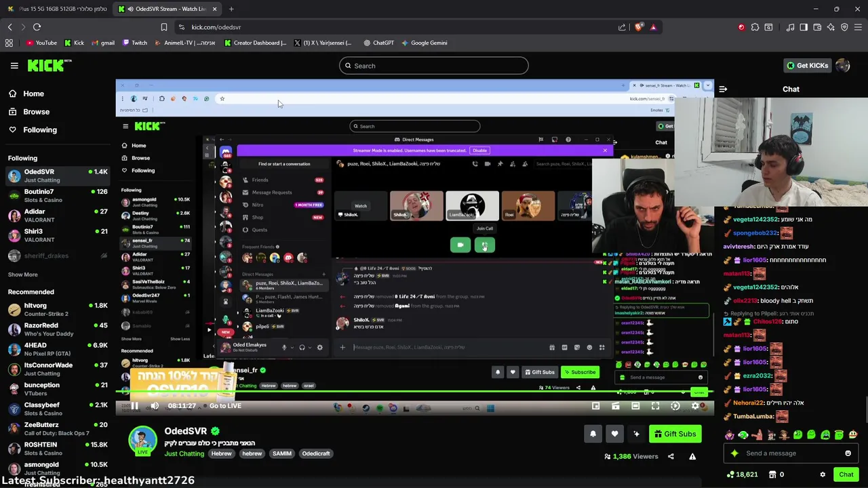Image resolution: width=868 pixels, height=488 pixels.
Task: Click the Search field on Kick
Action: click(434, 66)
